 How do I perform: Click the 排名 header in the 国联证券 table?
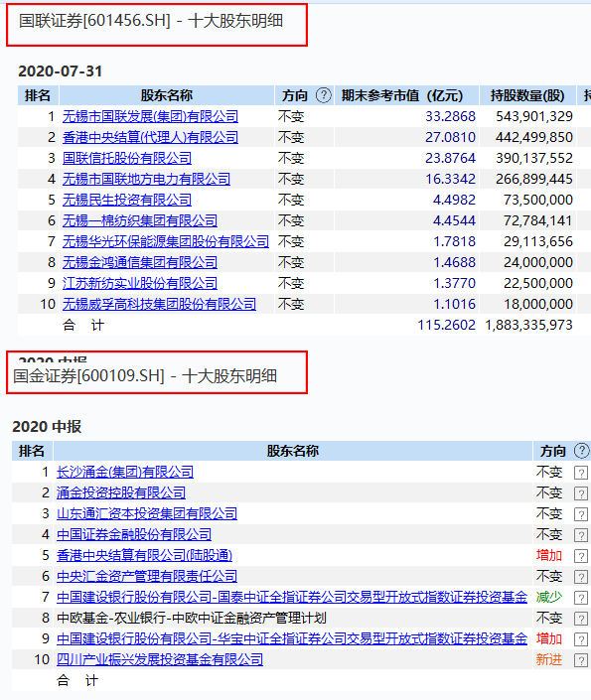click(38, 95)
